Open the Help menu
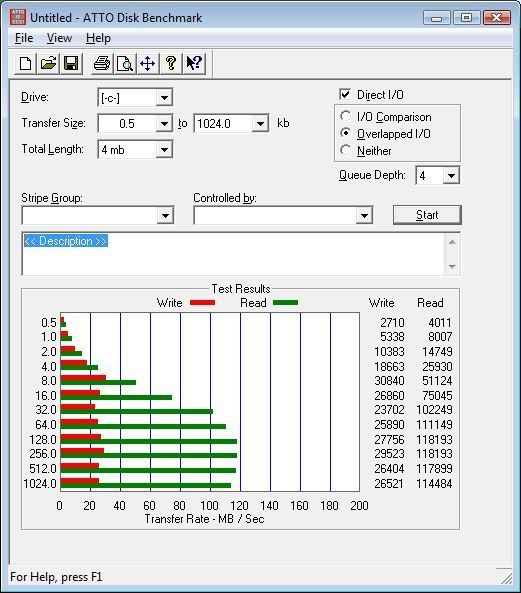 98,38
